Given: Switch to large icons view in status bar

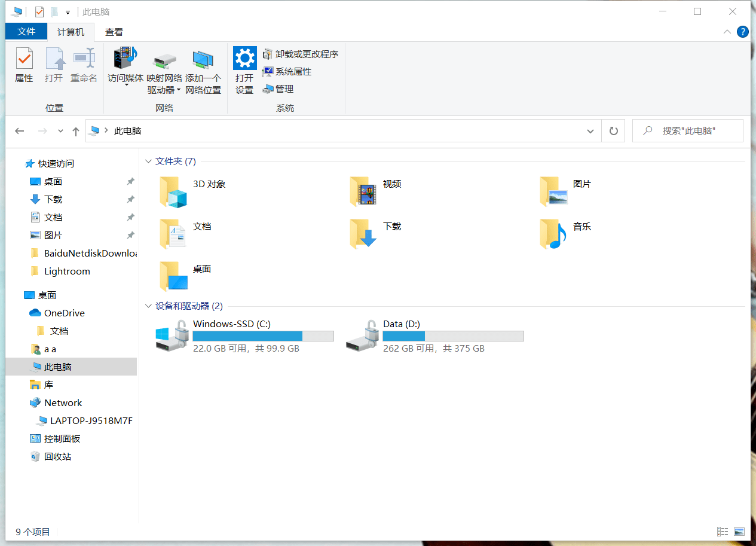Looking at the screenshot, I should (x=739, y=532).
